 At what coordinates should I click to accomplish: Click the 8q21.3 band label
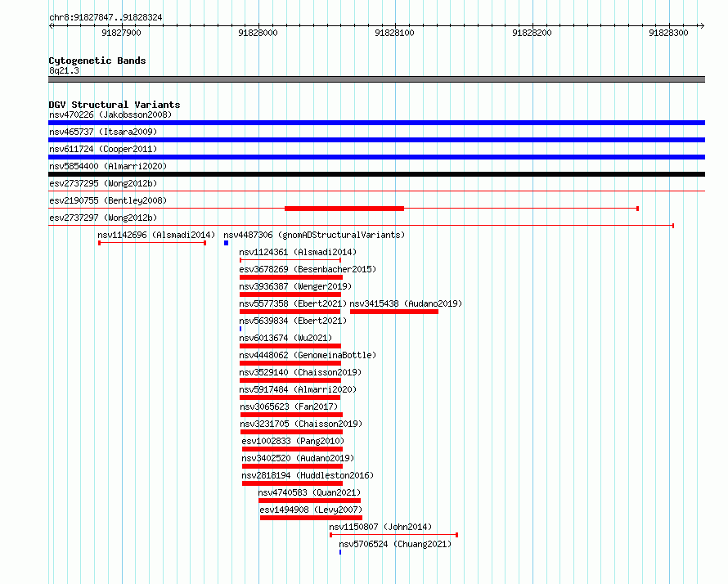pos(64,70)
